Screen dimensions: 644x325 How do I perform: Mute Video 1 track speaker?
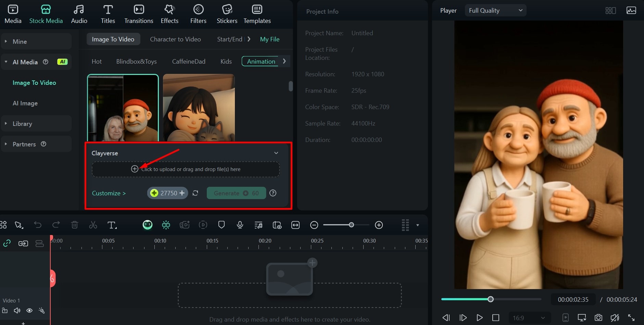17,311
